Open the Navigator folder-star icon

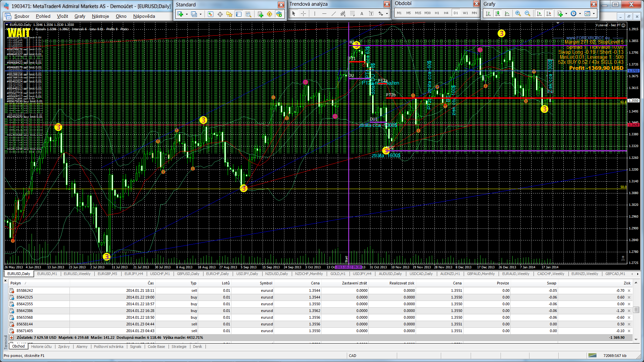pos(229,14)
